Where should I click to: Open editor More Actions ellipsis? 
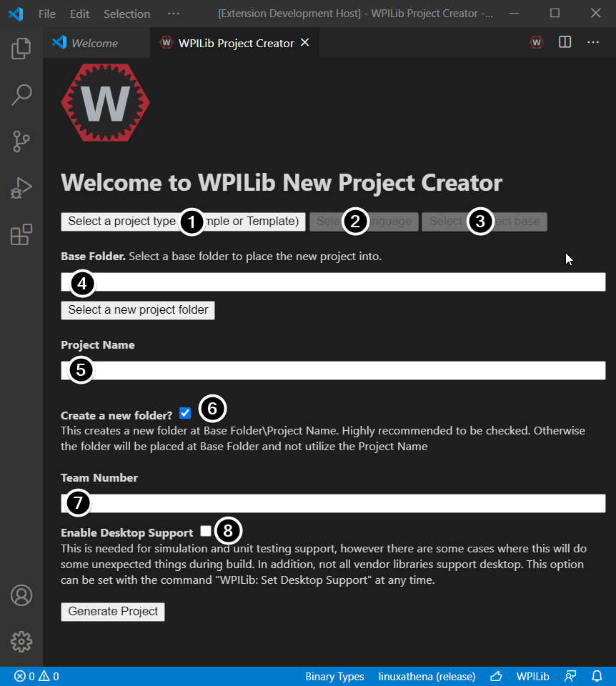(x=593, y=42)
